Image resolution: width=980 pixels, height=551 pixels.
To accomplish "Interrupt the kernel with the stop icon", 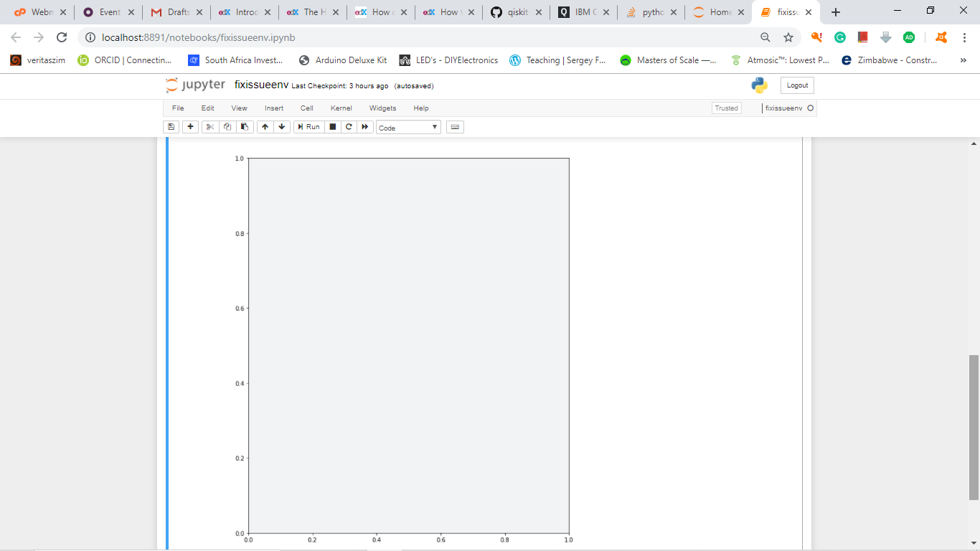I will (332, 127).
